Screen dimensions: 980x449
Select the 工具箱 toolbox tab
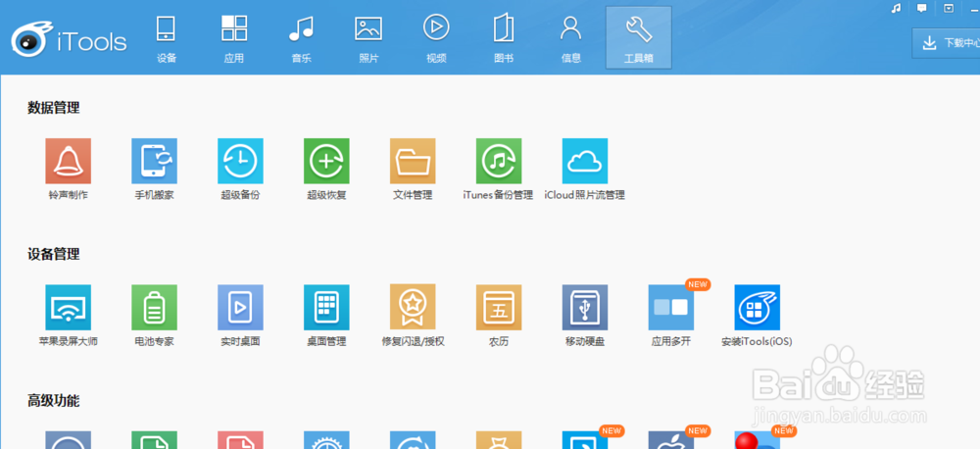click(639, 37)
